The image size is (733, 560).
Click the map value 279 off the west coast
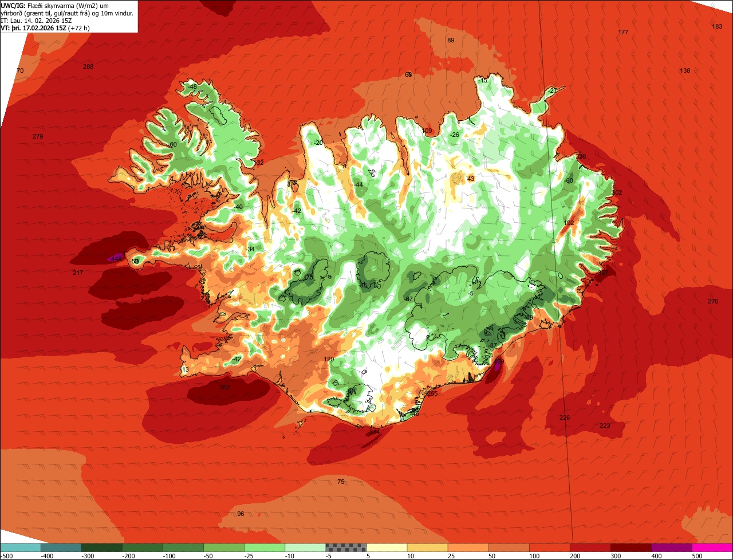(38, 136)
